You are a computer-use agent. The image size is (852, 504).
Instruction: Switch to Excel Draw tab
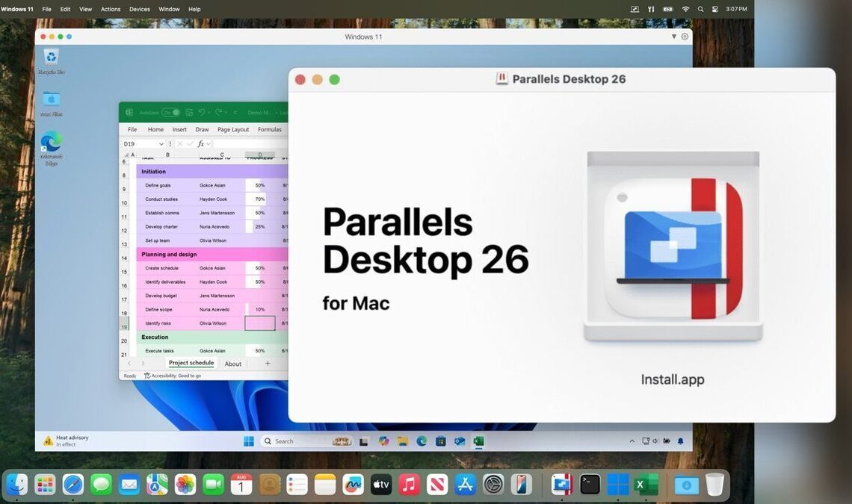202,129
